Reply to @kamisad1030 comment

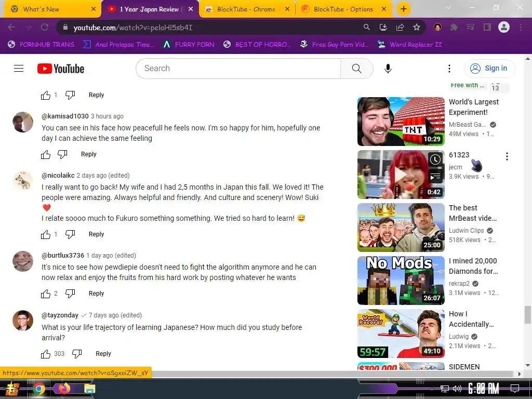pos(88,154)
